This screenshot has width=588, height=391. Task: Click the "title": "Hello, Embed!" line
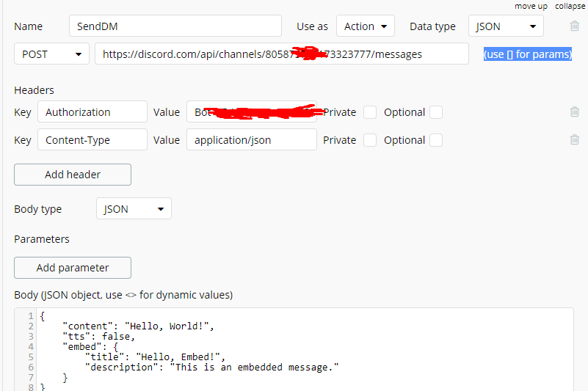pyautogui.click(x=155, y=357)
